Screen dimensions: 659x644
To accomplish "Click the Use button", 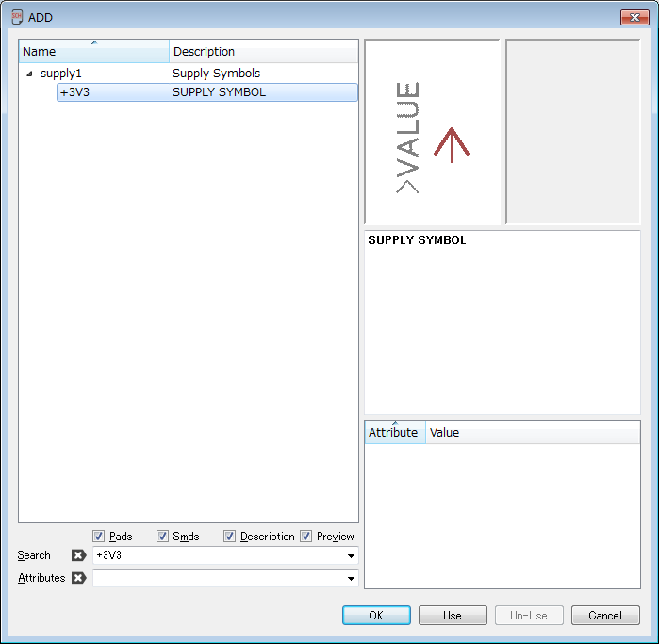I will tap(453, 616).
